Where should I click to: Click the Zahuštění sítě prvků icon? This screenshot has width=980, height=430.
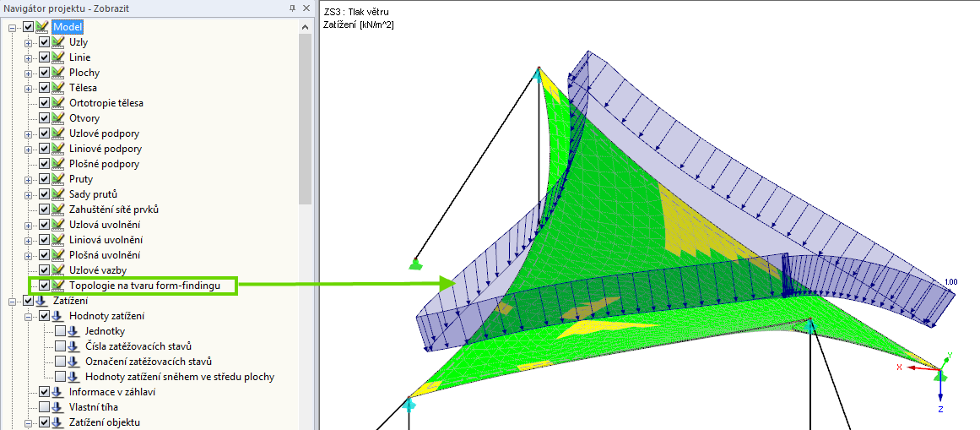pyautogui.click(x=58, y=210)
